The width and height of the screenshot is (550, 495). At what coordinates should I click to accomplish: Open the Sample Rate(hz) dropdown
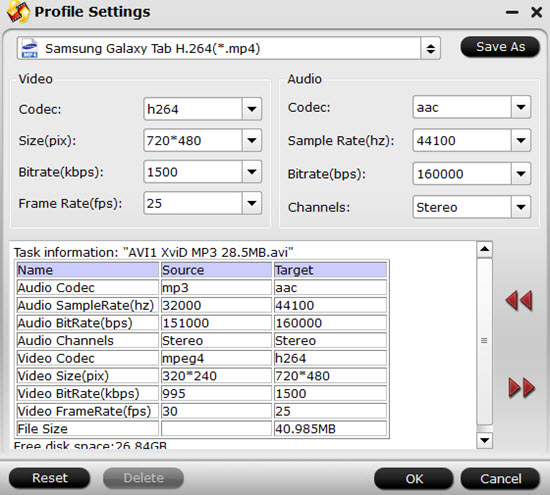521,140
